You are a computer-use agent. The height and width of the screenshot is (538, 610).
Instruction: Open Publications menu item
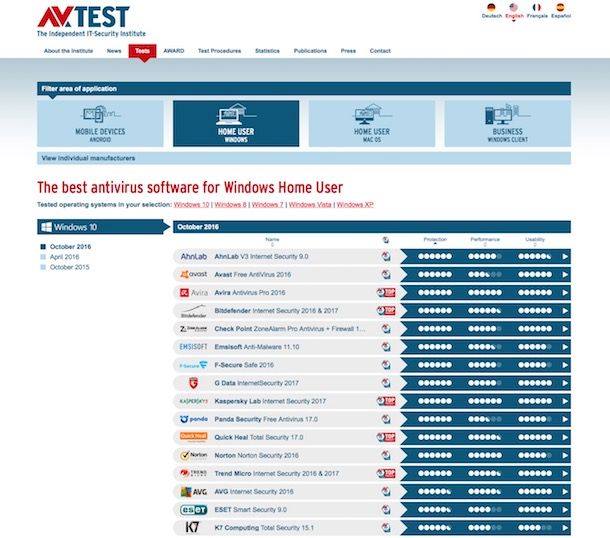click(310, 51)
